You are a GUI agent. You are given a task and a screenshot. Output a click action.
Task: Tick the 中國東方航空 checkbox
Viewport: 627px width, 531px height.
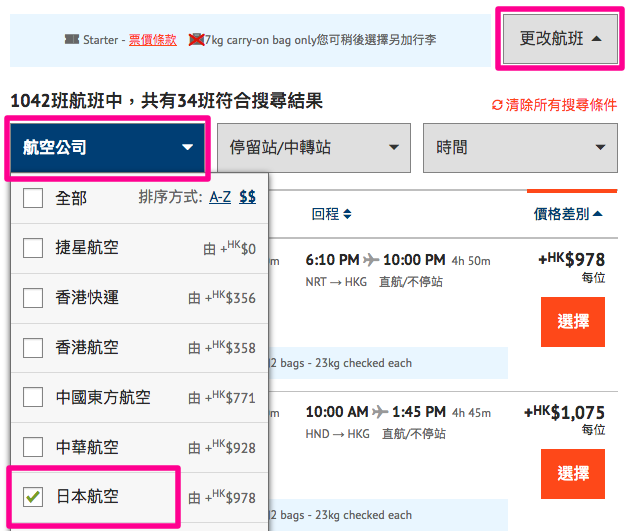(x=33, y=397)
